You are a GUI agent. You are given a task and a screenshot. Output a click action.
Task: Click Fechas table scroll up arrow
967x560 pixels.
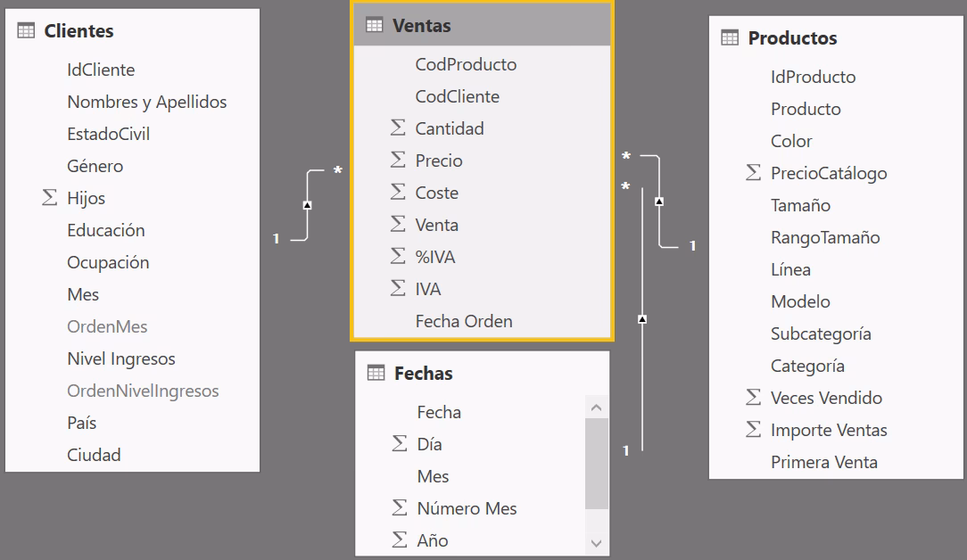[597, 407]
